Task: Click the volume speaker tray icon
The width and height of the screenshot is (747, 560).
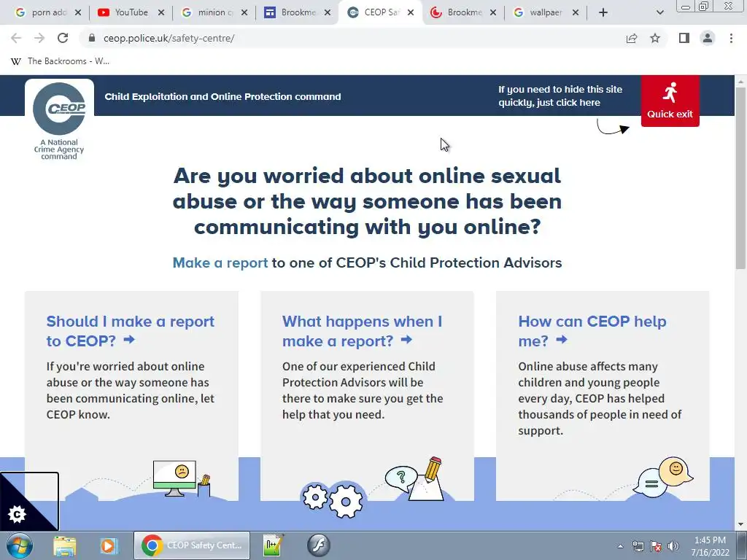Action: 673,546
